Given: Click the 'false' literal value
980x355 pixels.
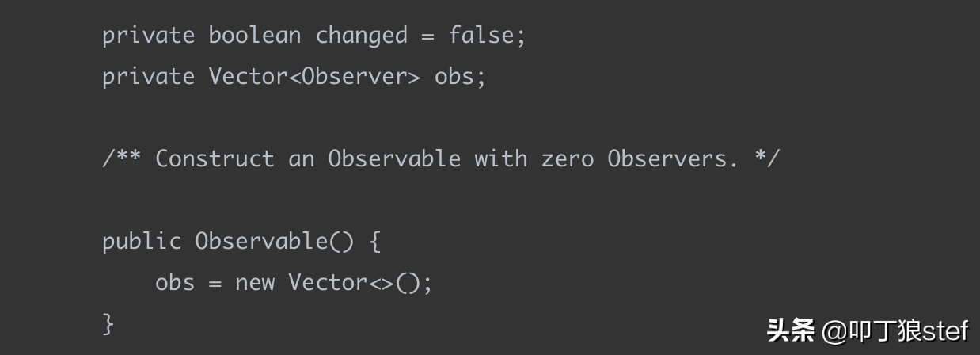Looking at the screenshot, I should [481, 36].
